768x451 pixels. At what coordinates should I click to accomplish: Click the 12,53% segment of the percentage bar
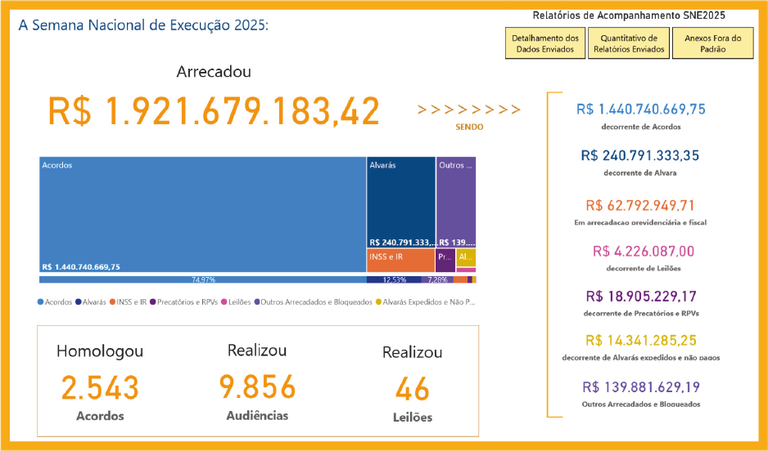394,280
